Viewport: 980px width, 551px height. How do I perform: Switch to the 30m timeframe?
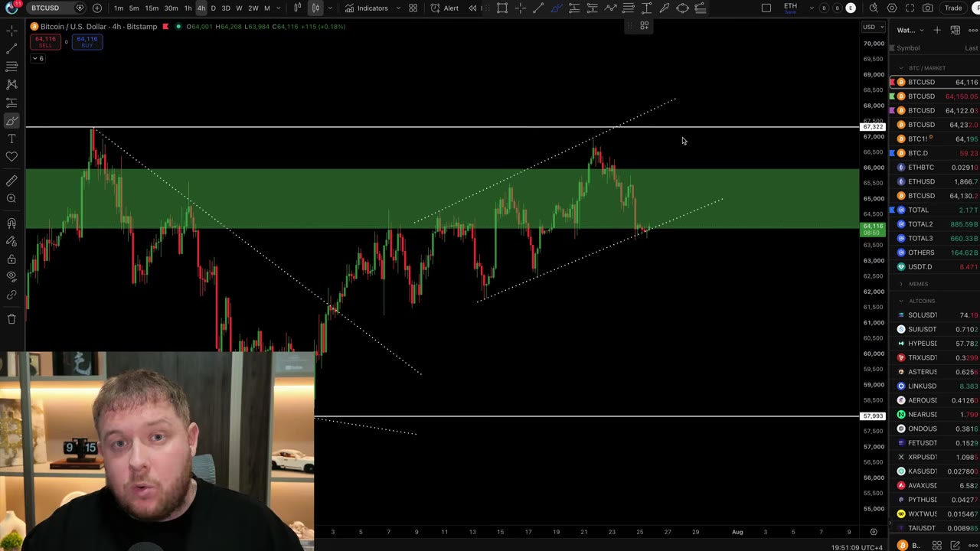click(x=171, y=8)
